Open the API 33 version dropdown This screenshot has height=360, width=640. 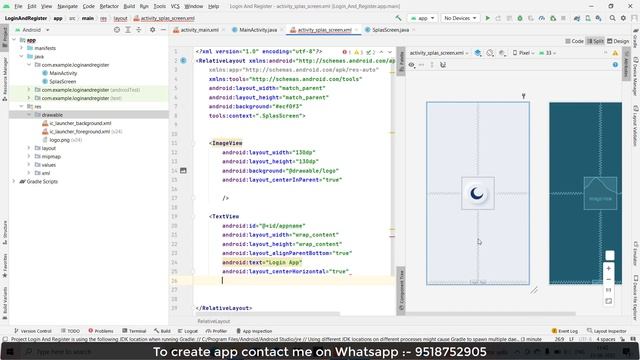click(548, 53)
